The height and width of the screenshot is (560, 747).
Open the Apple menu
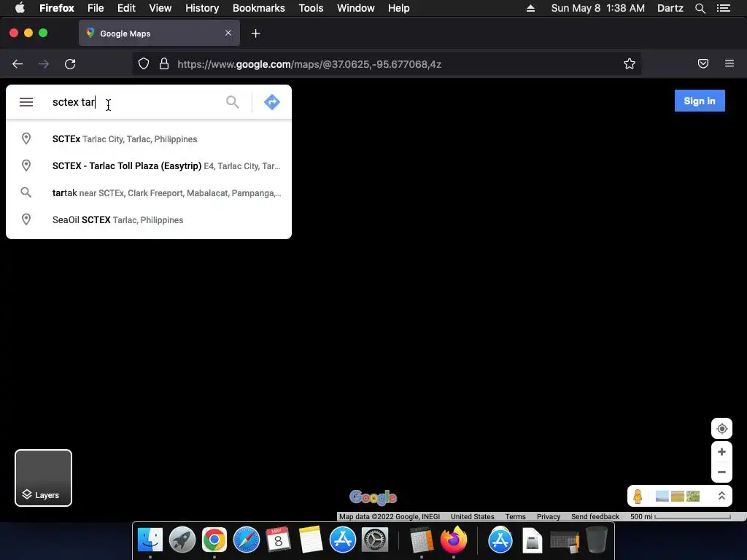(x=20, y=8)
